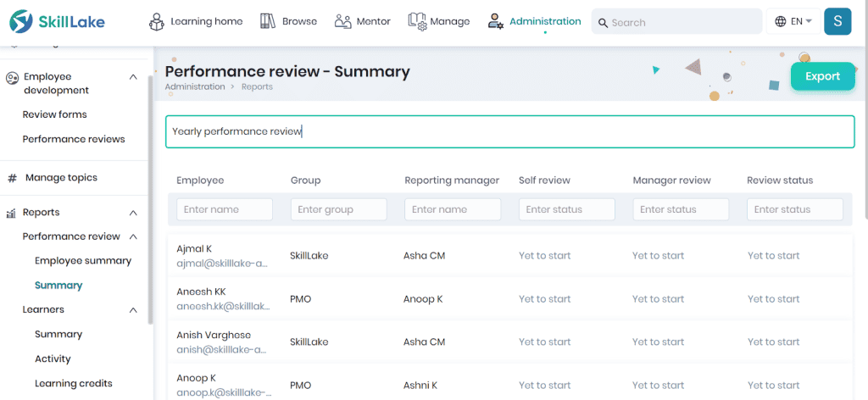Image resolution: width=868 pixels, height=400 pixels.
Task: Click the top Search field
Action: (677, 22)
